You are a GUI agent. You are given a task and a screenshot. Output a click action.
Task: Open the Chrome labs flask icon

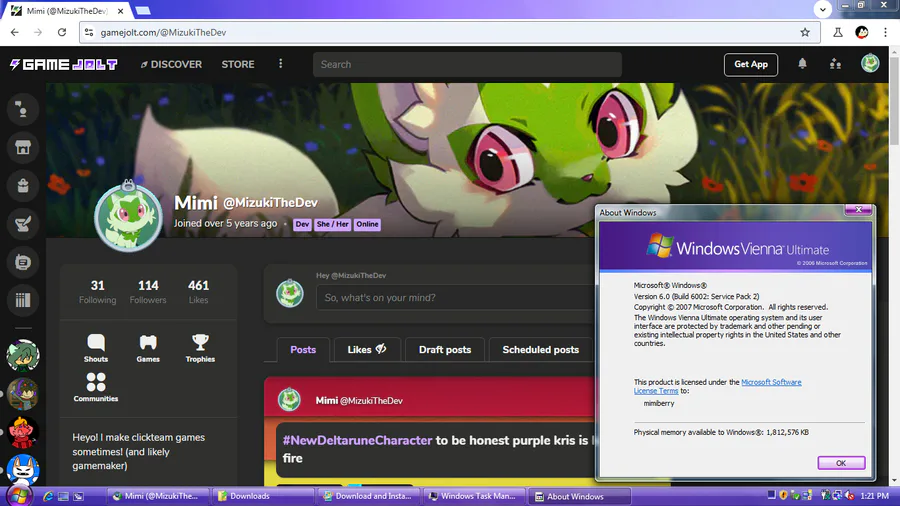(838, 33)
